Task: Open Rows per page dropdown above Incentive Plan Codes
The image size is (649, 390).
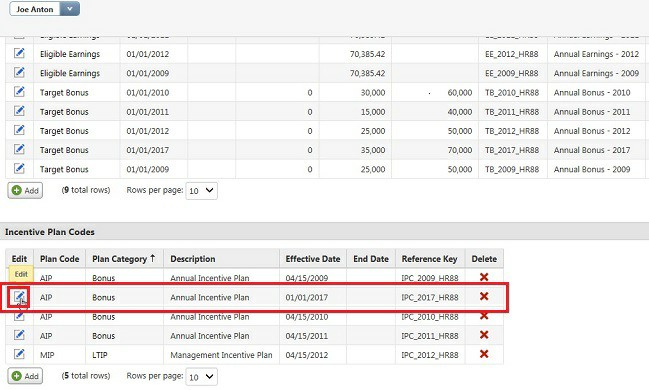Action: click(202, 190)
